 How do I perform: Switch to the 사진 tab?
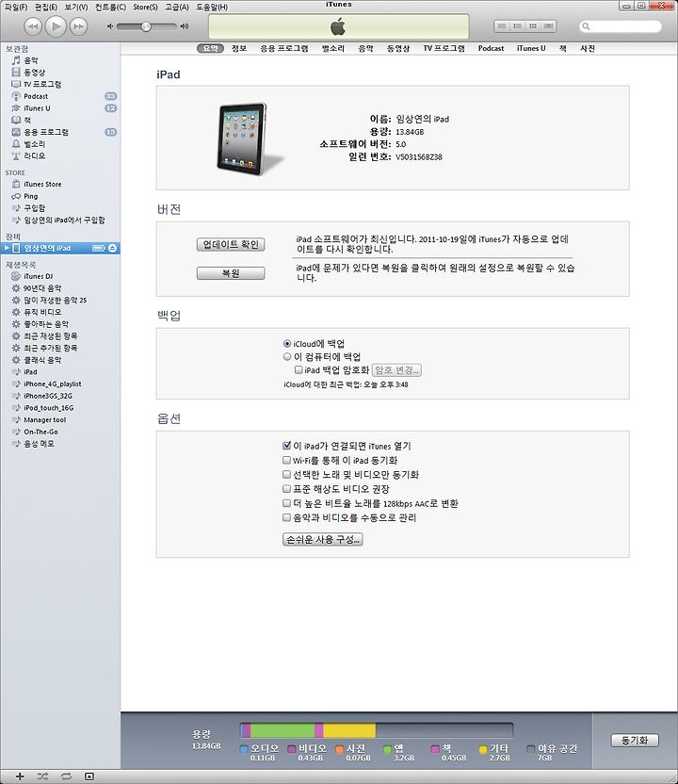click(x=588, y=48)
